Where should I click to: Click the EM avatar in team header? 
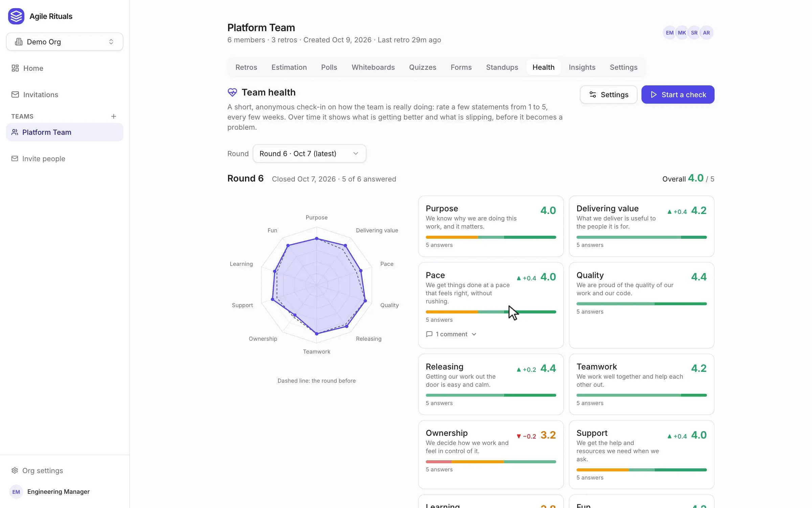click(x=670, y=33)
